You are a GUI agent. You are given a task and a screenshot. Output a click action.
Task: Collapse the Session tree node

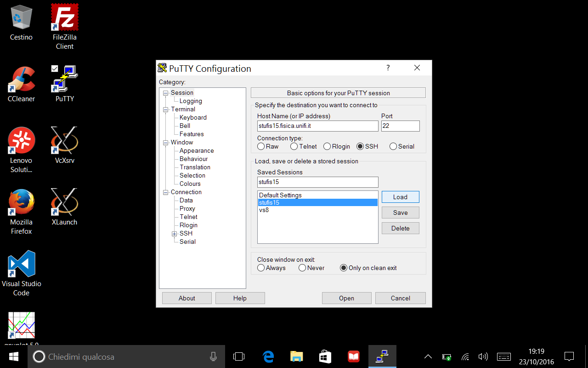[x=166, y=93]
